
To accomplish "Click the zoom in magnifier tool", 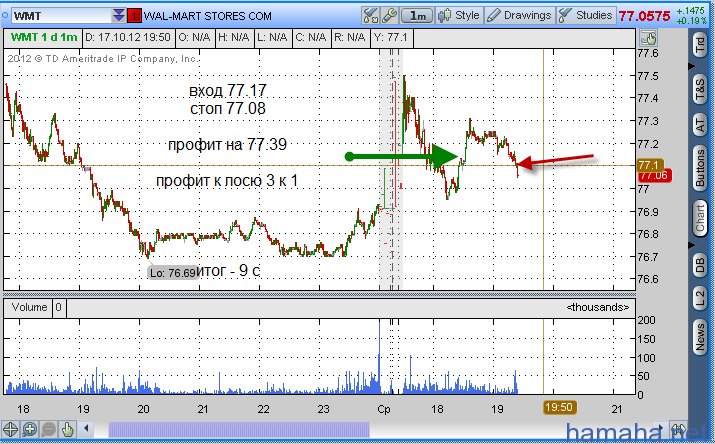I will pos(30,429).
